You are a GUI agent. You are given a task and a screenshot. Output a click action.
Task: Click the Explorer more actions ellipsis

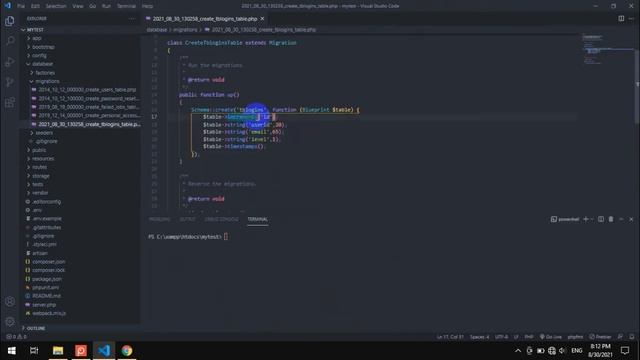tap(131, 19)
